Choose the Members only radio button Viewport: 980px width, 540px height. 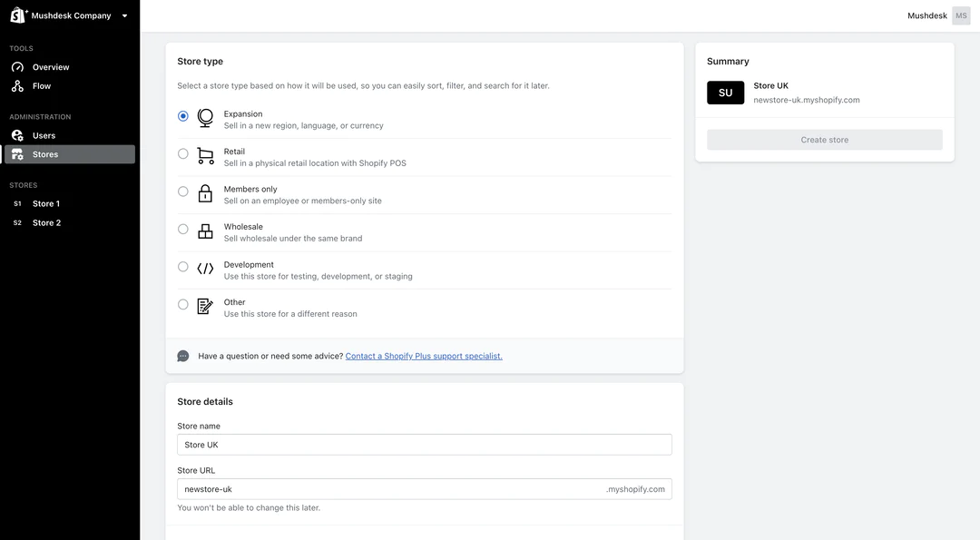pos(183,191)
